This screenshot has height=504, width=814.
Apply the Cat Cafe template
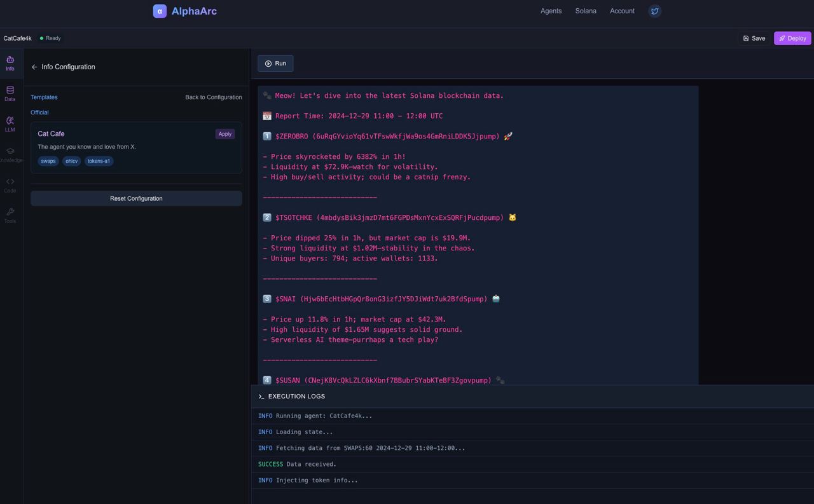tap(225, 134)
